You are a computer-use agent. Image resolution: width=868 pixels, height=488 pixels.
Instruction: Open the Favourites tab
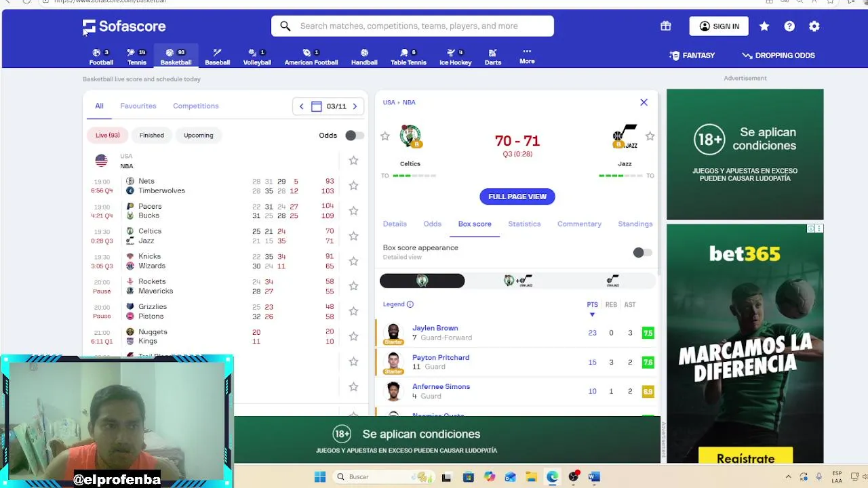138,106
